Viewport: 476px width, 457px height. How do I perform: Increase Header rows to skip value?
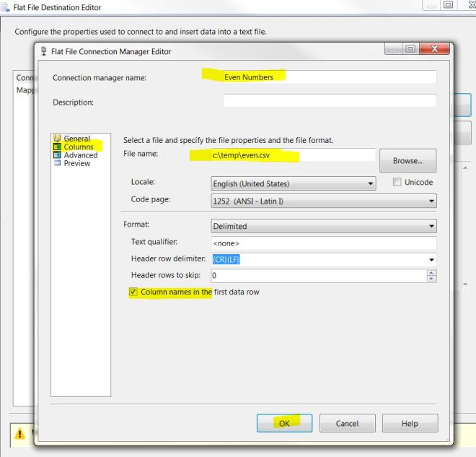[x=431, y=272]
